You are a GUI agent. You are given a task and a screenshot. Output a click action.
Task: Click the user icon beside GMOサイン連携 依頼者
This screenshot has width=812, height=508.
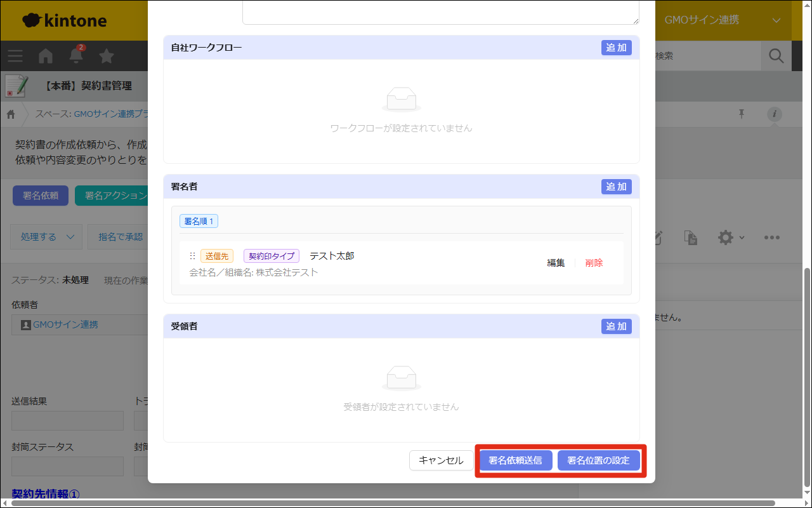click(25, 324)
